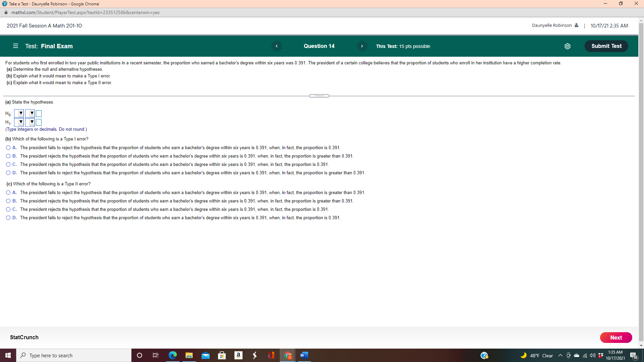Screen dimensions: 644x362
Task: Go to the previous question with the back arrow
Action: tap(276, 46)
